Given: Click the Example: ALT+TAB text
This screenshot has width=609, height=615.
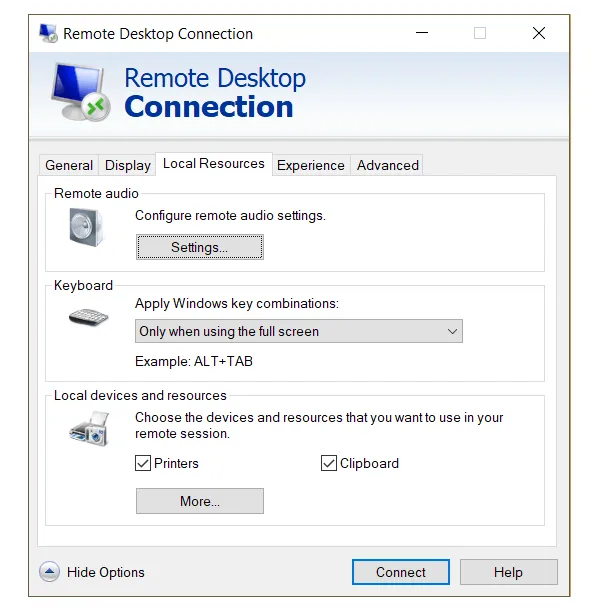Looking at the screenshot, I should [x=194, y=361].
